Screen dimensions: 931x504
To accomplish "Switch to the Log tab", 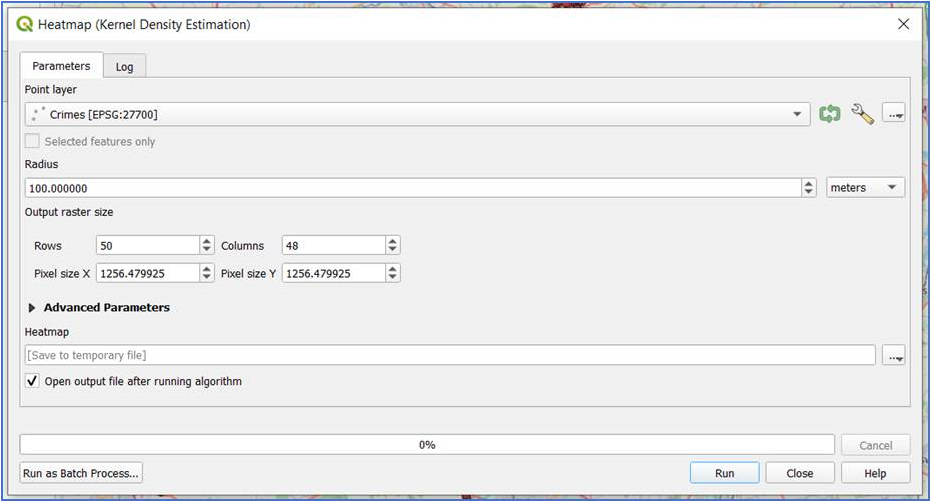I will [x=124, y=67].
